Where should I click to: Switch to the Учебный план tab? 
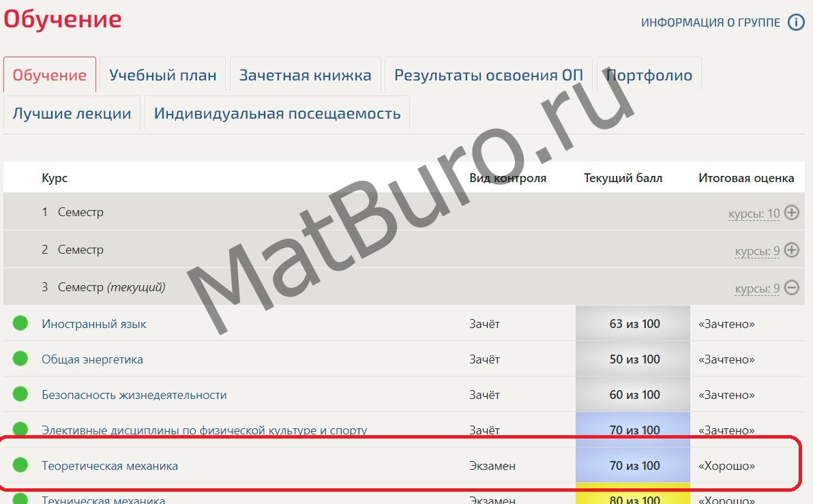[x=163, y=75]
